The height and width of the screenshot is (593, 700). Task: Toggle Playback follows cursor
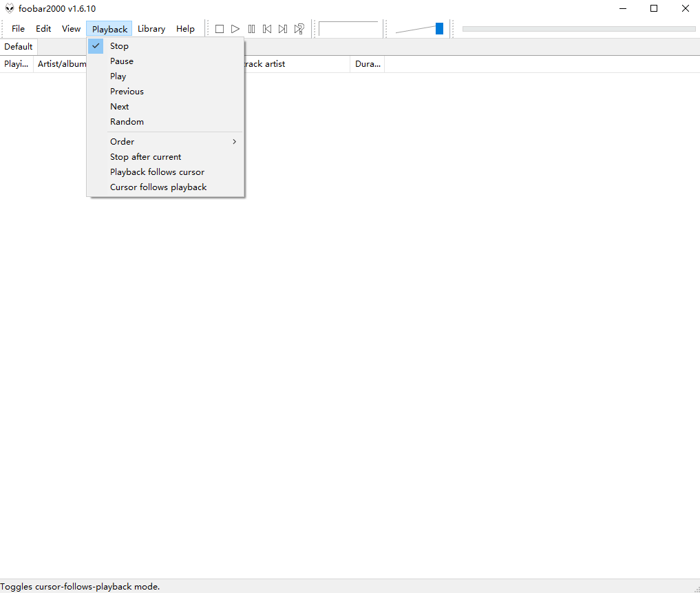coord(166,172)
